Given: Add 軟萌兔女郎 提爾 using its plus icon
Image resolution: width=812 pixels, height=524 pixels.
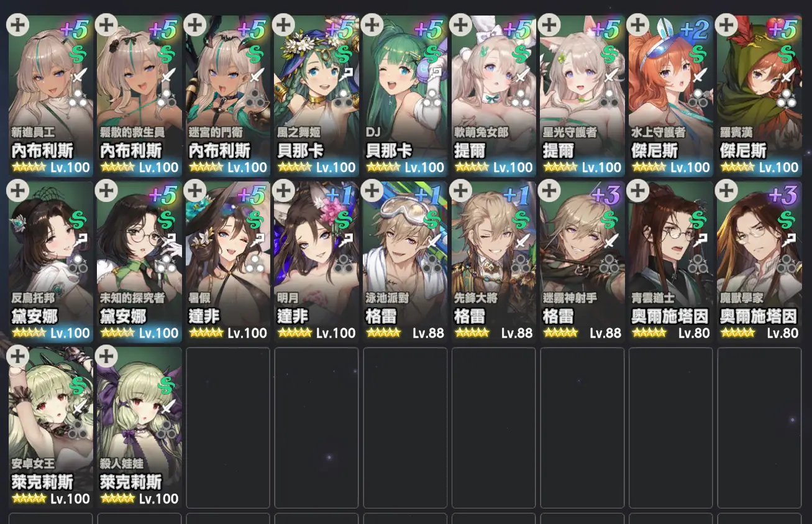Looking at the screenshot, I should point(460,25).
